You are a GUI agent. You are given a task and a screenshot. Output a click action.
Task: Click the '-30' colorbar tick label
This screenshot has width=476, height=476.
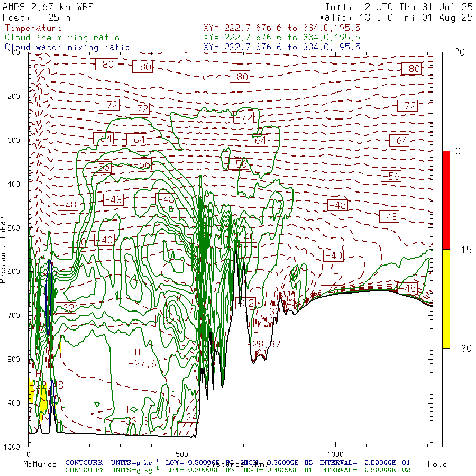click(x=463, y=348)
